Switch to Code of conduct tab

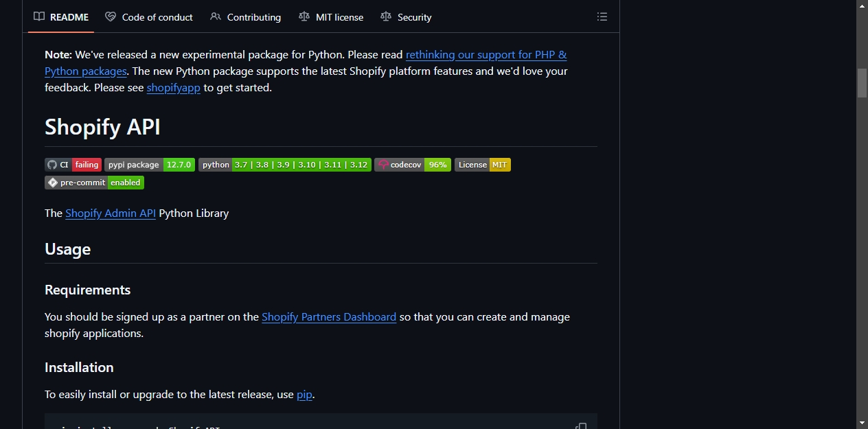[x=149, y=17]
